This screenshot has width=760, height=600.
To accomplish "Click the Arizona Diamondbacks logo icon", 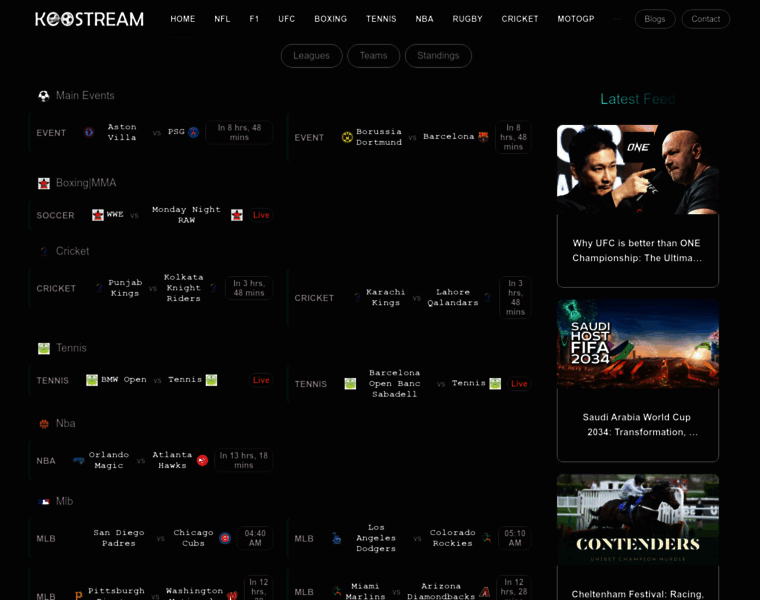I will 484,591.
